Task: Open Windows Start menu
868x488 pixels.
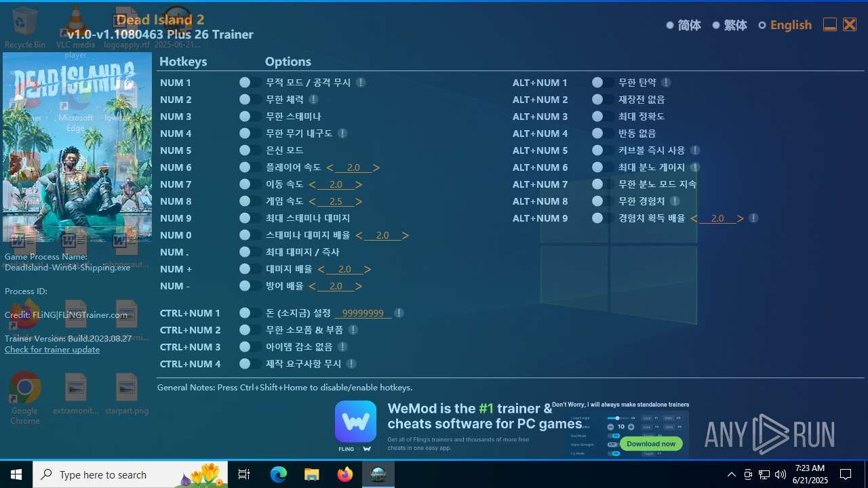Action: 16,474
